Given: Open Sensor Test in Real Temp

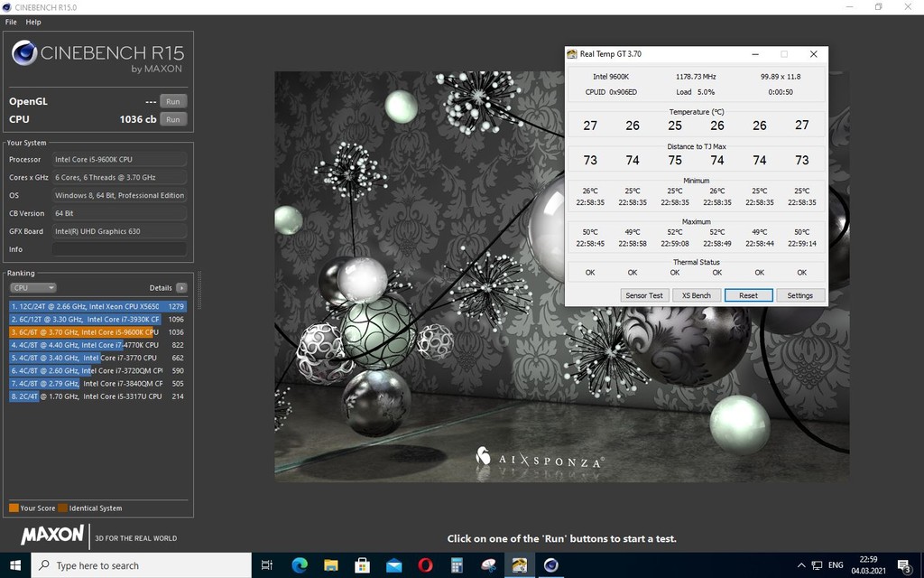Looking at the screenshot, I should point(643,295).
